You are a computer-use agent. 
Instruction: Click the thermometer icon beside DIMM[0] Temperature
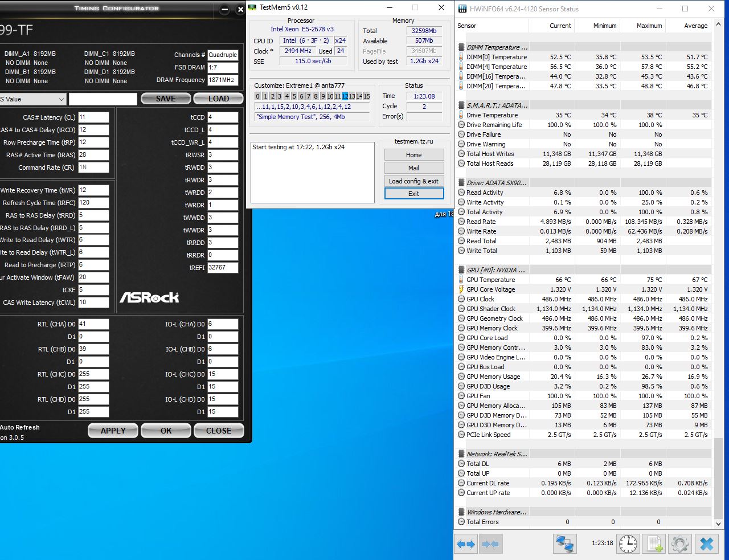tap(461, 57)
